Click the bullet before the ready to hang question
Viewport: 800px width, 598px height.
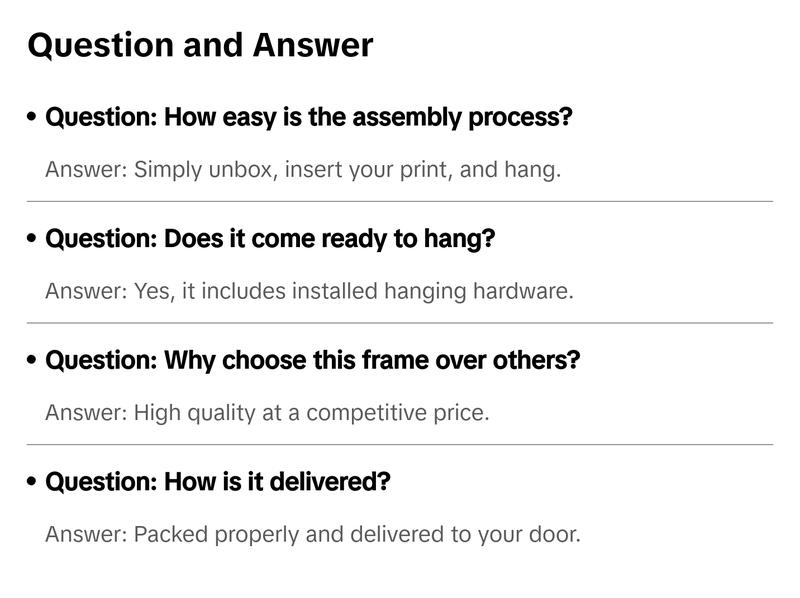(33, 239)
